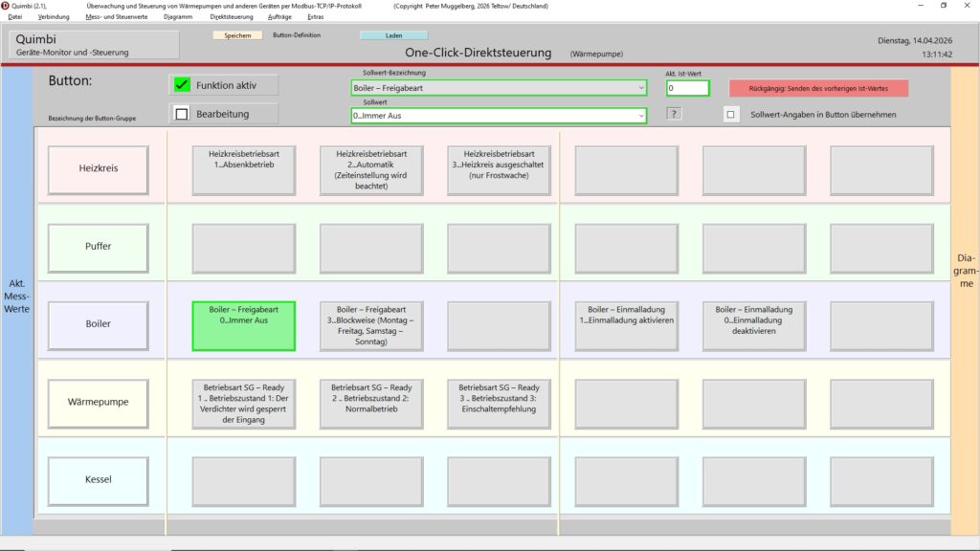
Task: Click the red Rückgängig undo button
Action: (x=818, y=88)
